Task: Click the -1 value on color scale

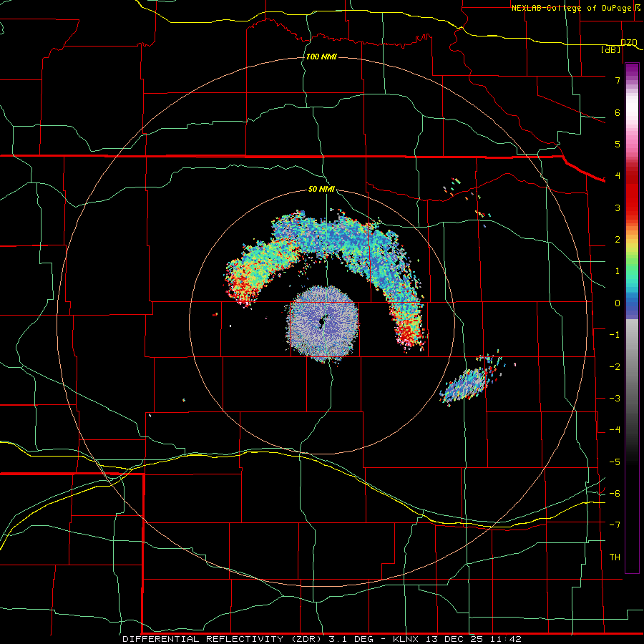Action: tap(615, 335)
